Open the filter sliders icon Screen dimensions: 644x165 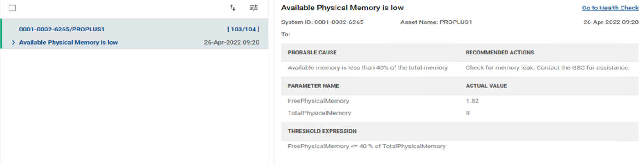254,8
